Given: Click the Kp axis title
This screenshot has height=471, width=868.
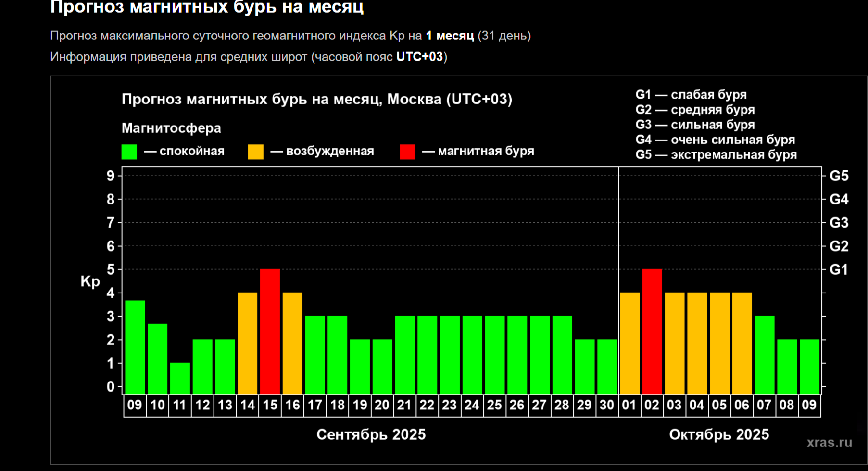Looking at the screenshot, I should point(90,281).
